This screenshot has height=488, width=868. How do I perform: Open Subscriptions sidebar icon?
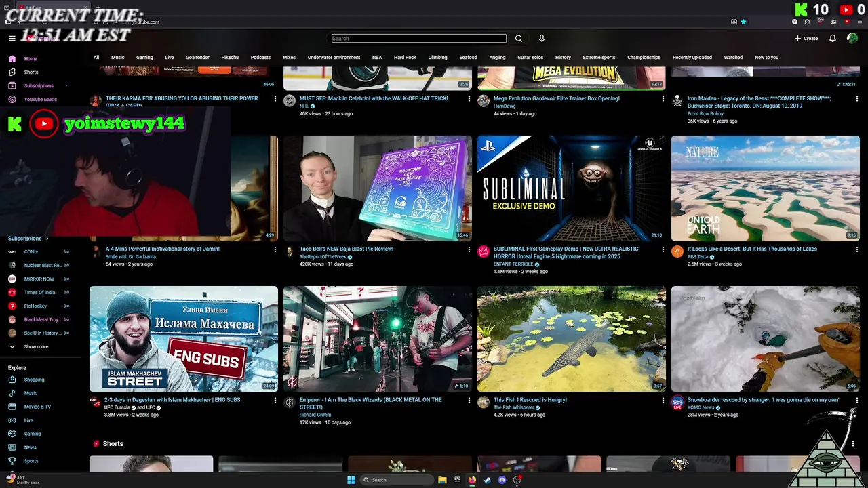coord(12,86)
